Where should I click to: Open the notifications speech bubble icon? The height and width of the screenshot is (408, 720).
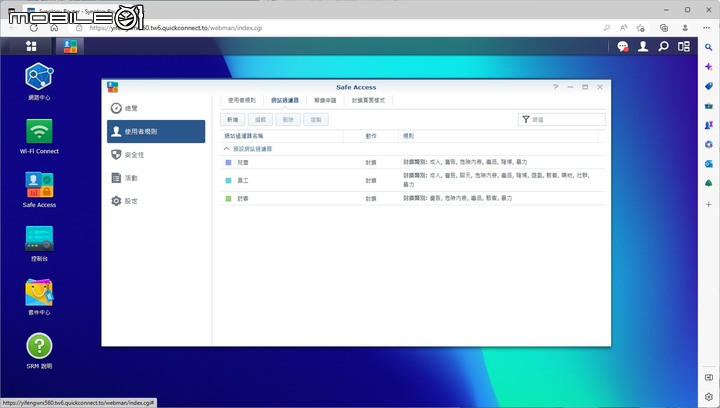(x=623, y=46)
